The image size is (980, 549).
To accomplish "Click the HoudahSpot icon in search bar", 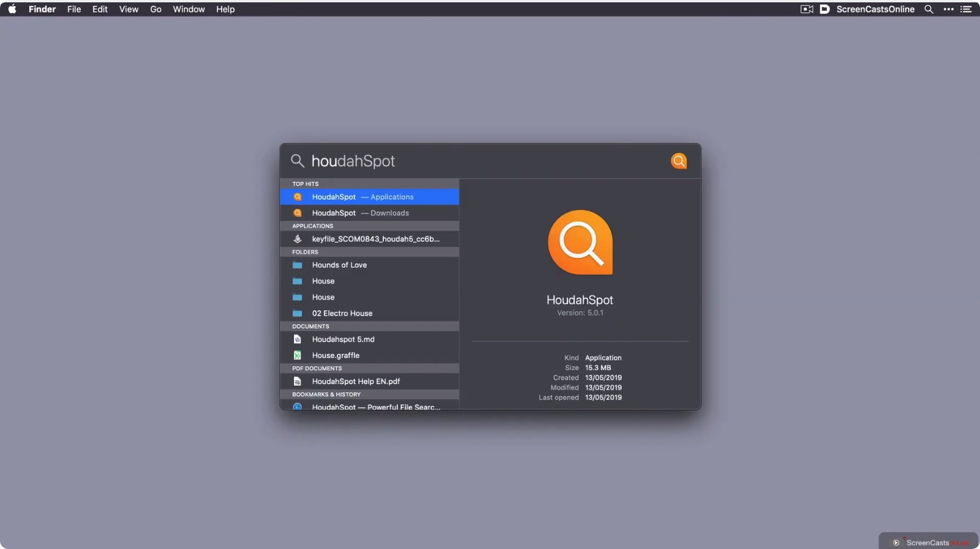I will (x=678, y=161).
